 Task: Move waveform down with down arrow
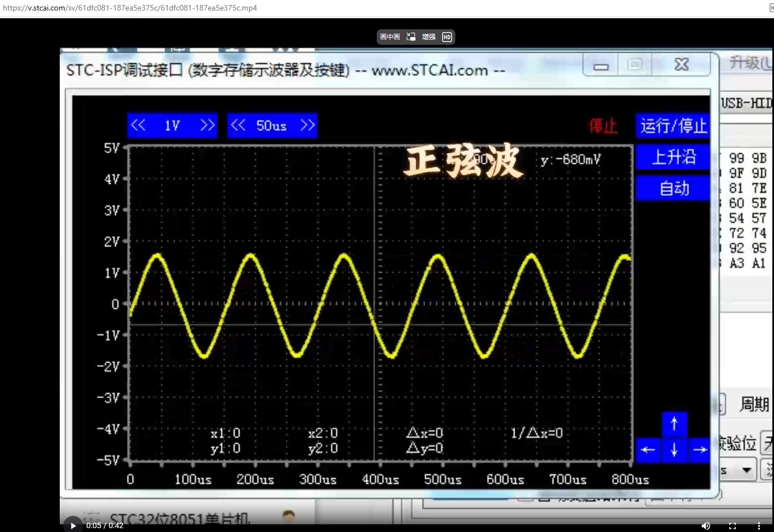[x=674, y=450]
